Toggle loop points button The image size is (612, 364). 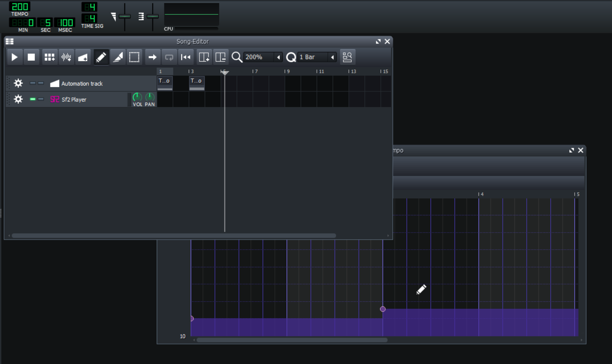169,57
